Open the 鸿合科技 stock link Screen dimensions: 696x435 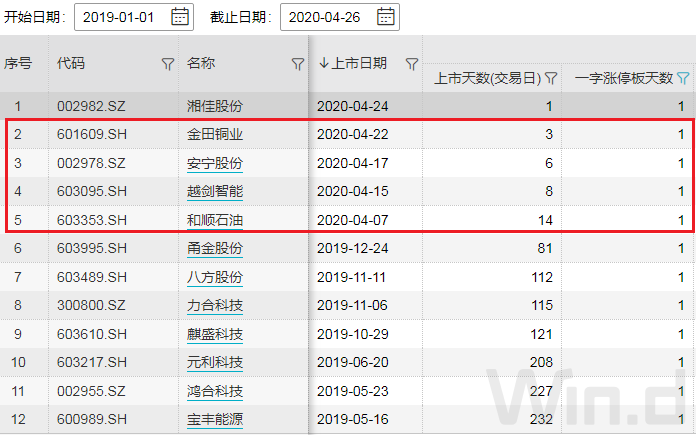(x=215, y=391)
